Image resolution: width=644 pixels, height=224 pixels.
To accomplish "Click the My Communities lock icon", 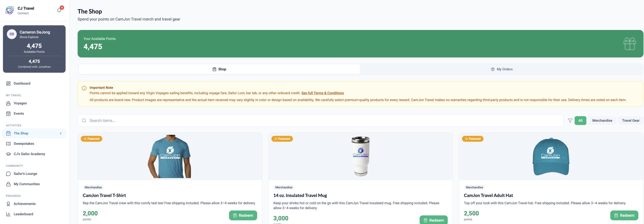I will pos(8,184).
